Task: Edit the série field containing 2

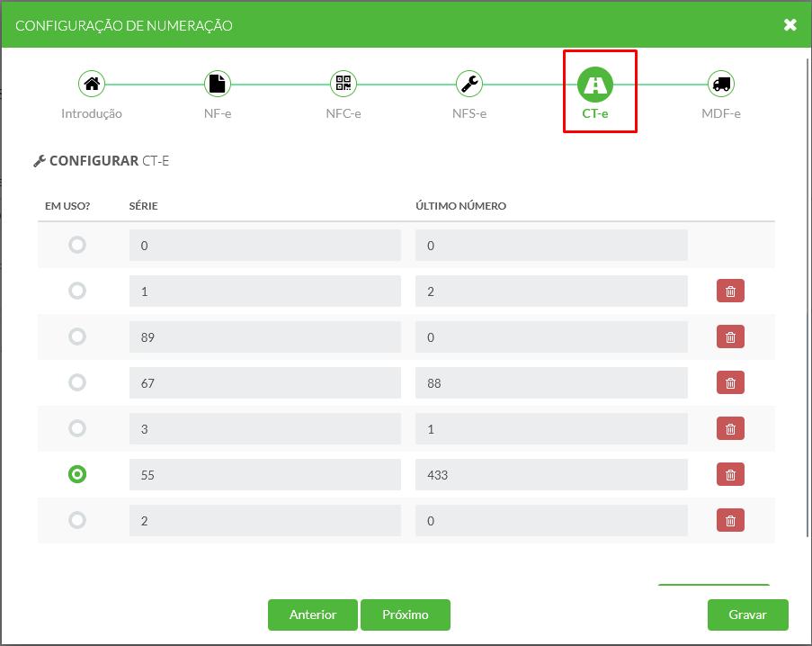Action: tap(265, 521)
